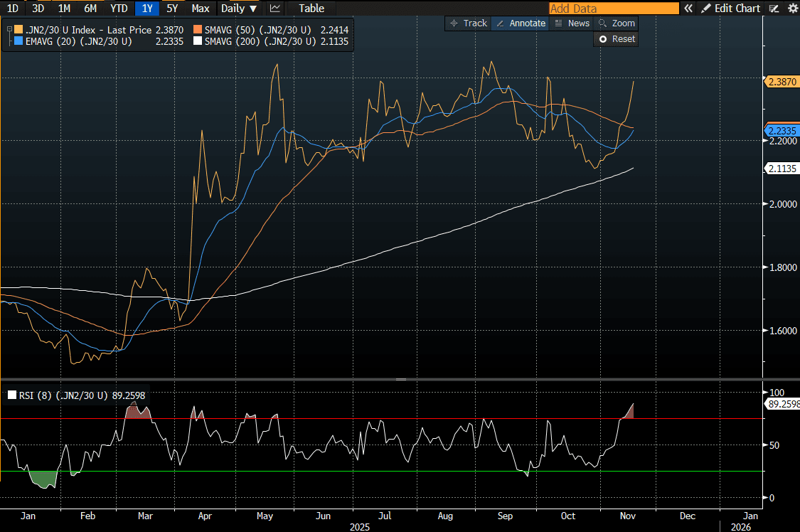This screenshot has width=800, height=532.
Task: Reset the chart view
Action: click(x=617, y=39)
